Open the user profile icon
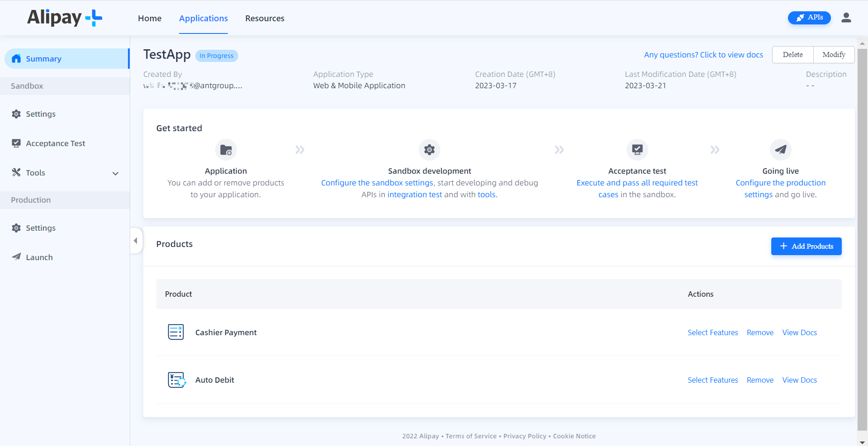 coord(847,18)
